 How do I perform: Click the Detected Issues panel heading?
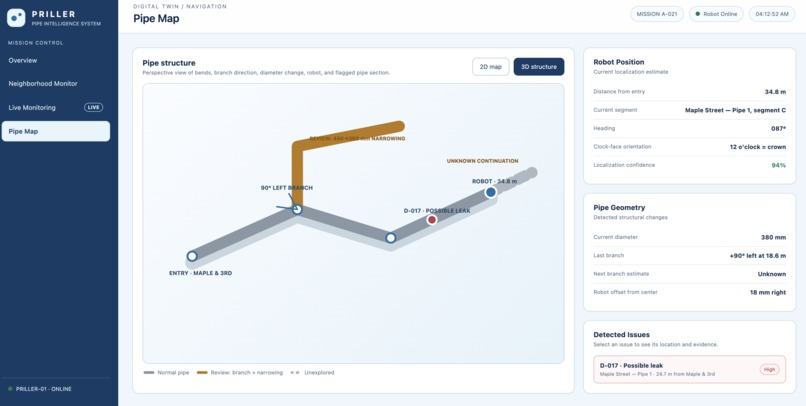621,335
